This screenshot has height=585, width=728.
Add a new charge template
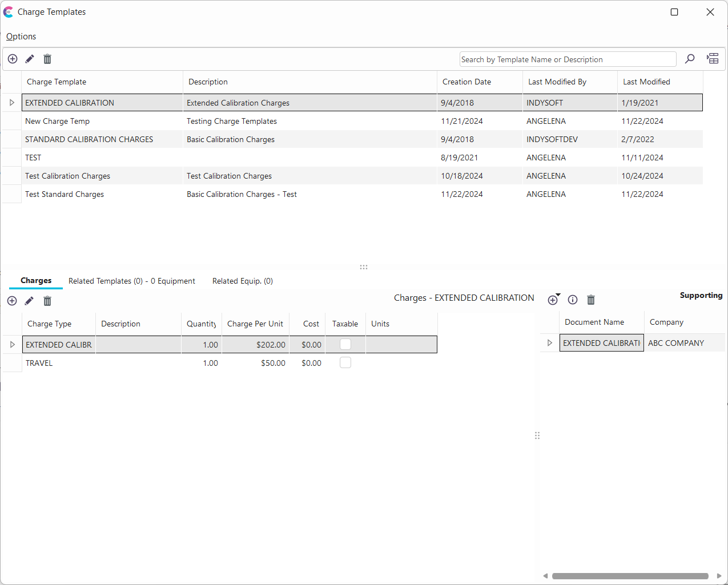13,59
